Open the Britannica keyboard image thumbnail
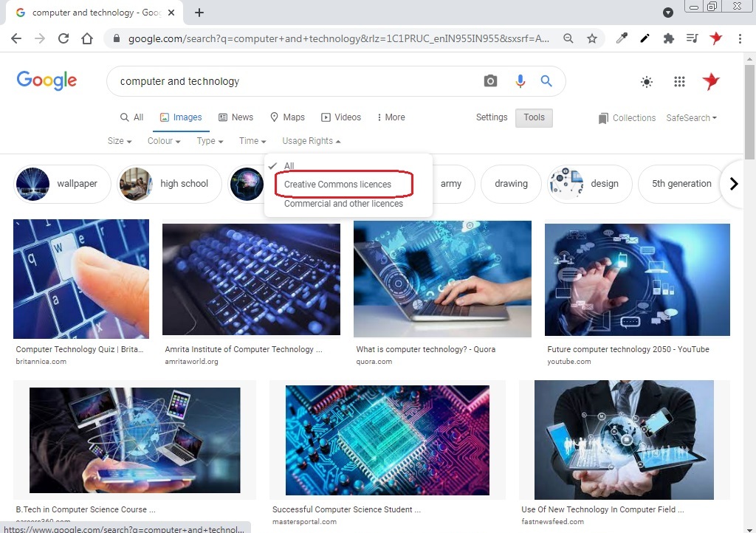The width and height of the screenshot is (756, 533). tap(81, 279)
